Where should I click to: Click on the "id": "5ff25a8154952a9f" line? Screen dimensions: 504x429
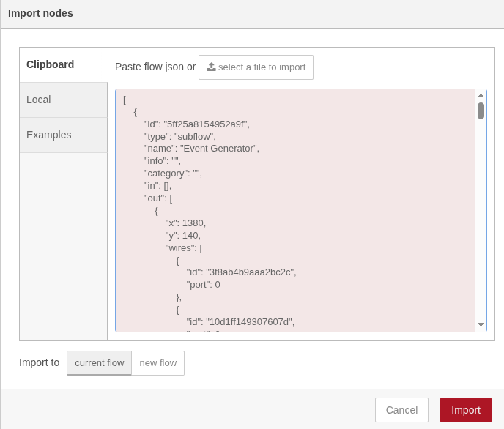(x=196, y=124)
